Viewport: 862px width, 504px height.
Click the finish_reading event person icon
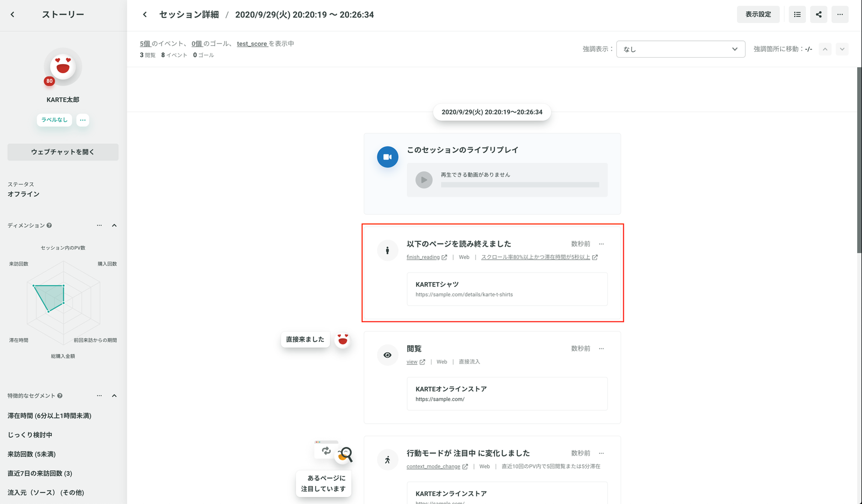(387, 250)
